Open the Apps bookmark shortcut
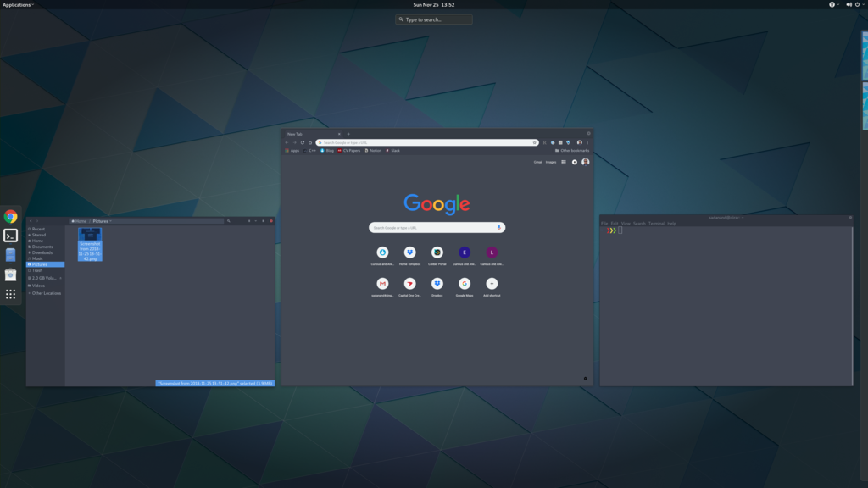Image resolution: width=868 pixels, height=488 pixels. point(292,151)
